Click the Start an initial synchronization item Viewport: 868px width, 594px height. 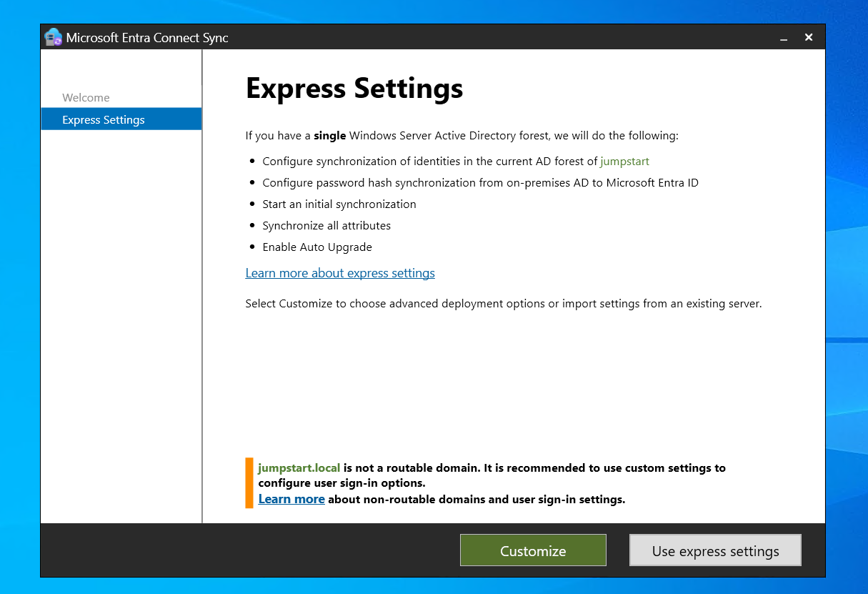coord(339,204)
